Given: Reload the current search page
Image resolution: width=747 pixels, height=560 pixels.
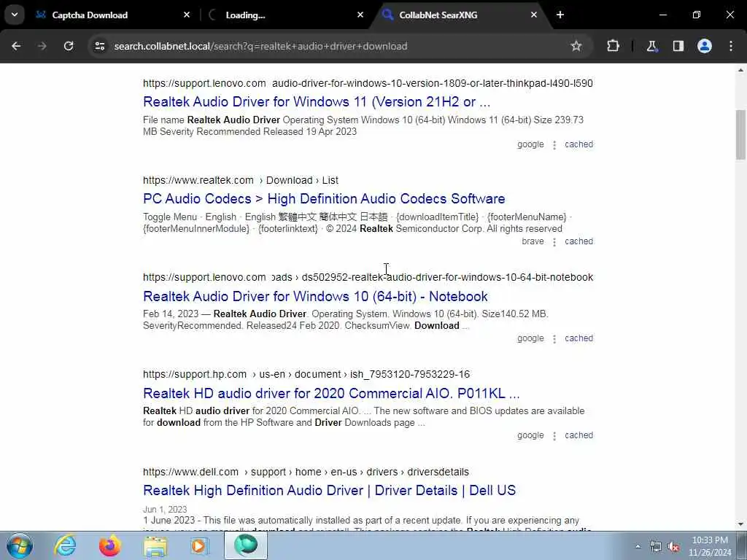Looking at the screenshot, I should [x=69, y=46].
